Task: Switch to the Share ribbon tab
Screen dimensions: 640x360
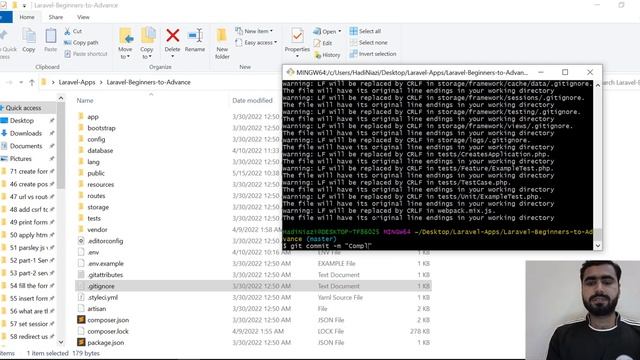Action: point(56,17)
